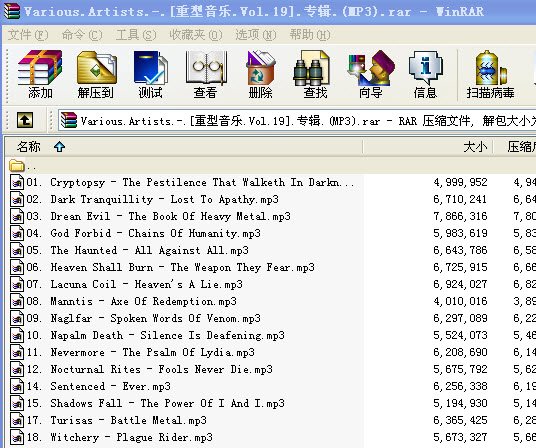Click the WinRAR title bar app icon
Viewport: 536px width, 448px height.
tap(12, 11)
